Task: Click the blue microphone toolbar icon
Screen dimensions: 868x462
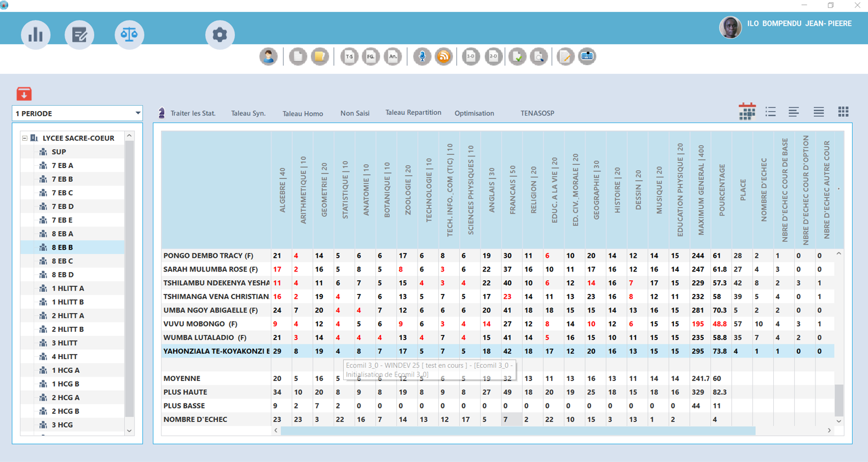Action: pyautogui.click(x=422, y=56)
